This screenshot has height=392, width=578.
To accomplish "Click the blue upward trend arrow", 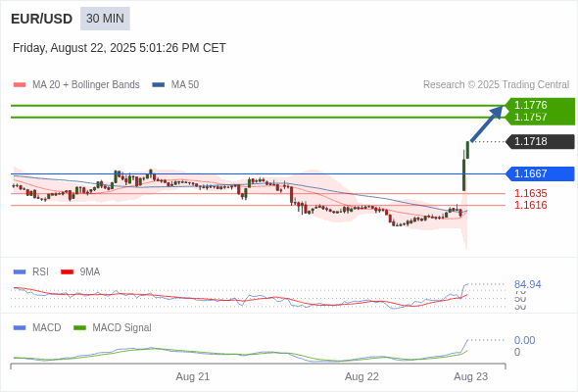I will [x=487, y=123].
